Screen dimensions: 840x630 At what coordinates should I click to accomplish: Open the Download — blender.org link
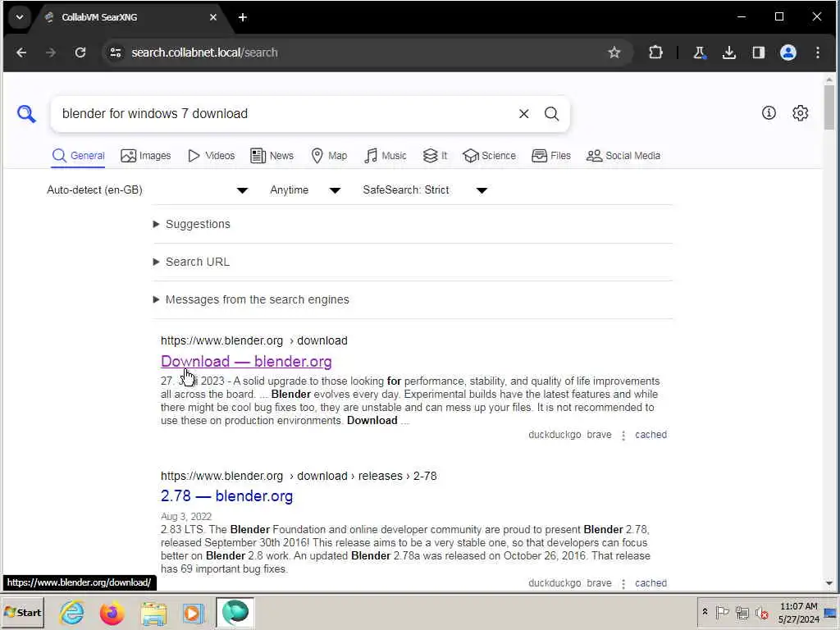(x=246, y=362)
